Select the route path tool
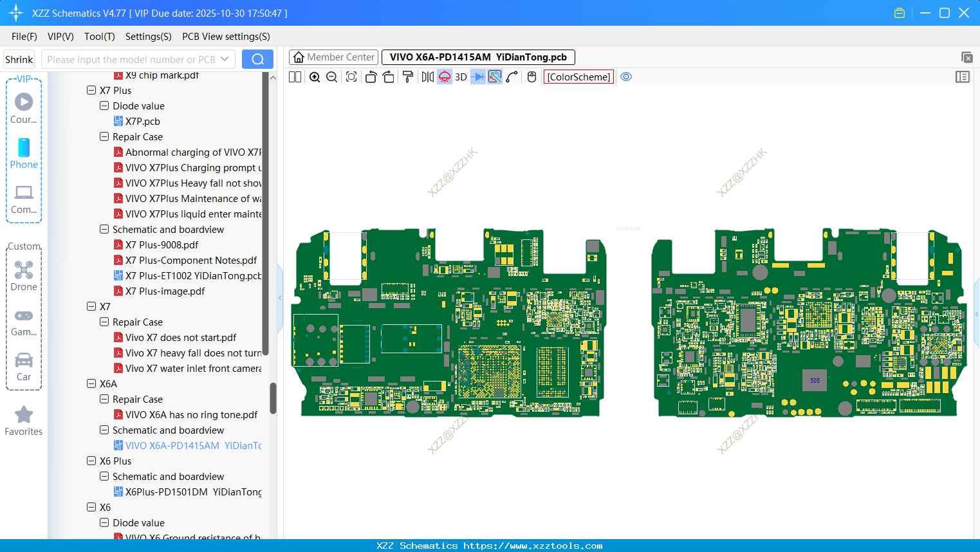The width and height of the screenshot is (980, 552). click(x=512, y=77)
